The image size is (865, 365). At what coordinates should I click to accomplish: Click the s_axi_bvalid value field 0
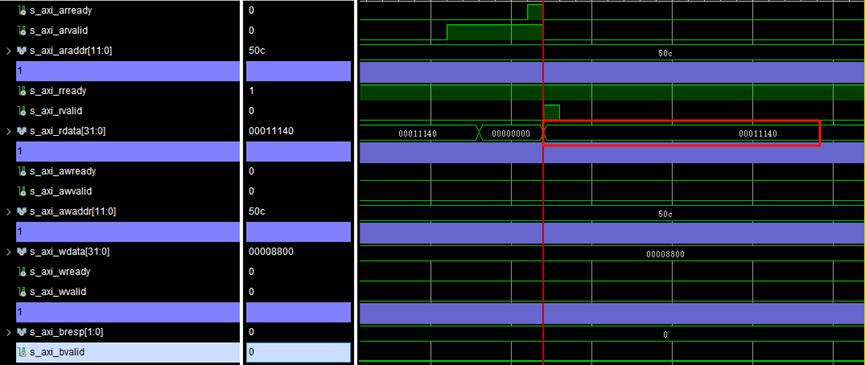pyautogui.click(x=298, y=352)
